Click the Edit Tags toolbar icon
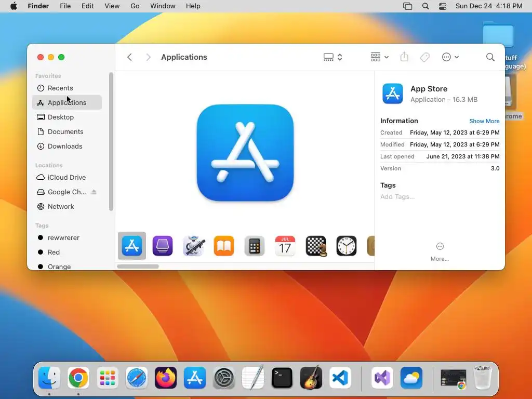 (x=424, y=57)
